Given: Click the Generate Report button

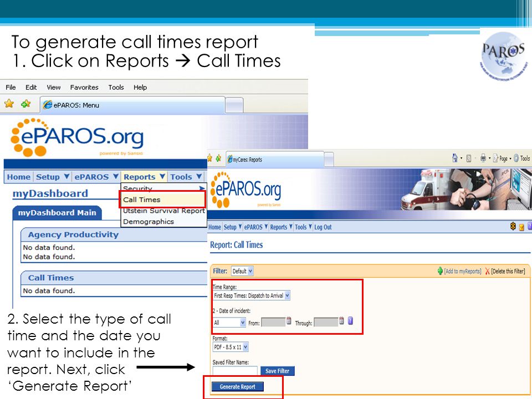Looking at the screenshot, I should pyautogui.click(x=238, y=386).
